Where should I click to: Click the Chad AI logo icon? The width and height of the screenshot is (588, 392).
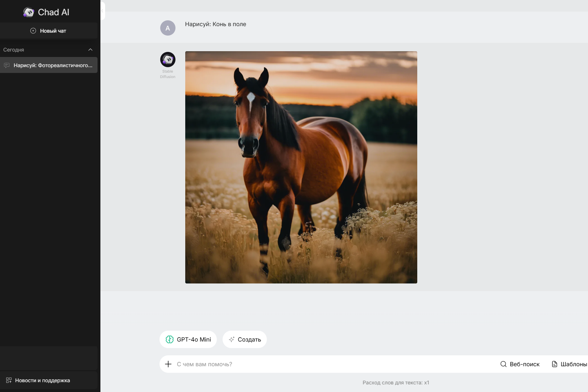pyautogui.click(x=29, y=12)
